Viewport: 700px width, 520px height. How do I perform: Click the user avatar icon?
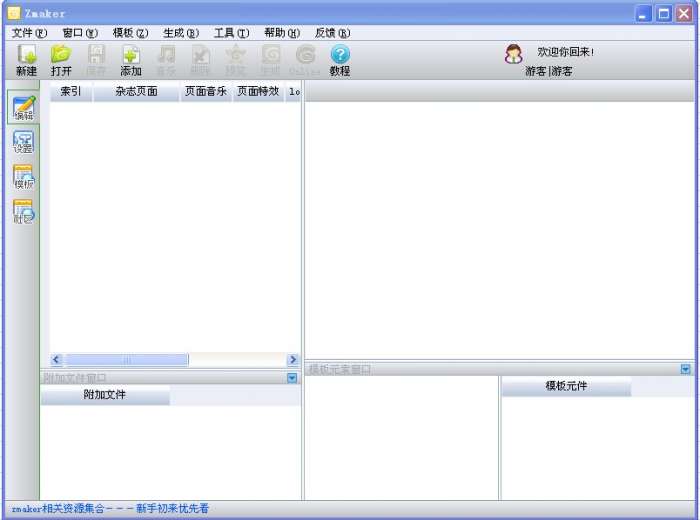pos(513,54)
